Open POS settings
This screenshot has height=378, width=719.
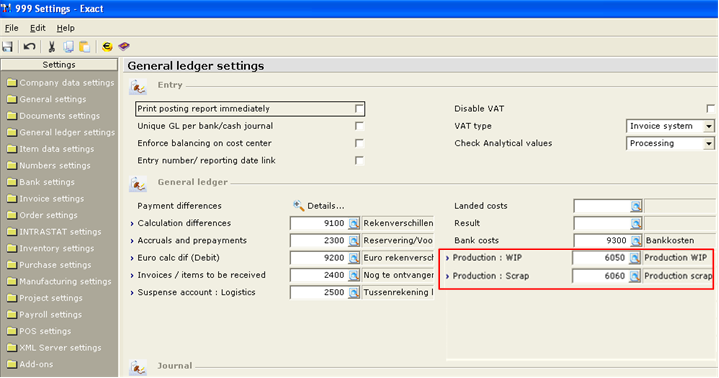(x=39, y=331)
